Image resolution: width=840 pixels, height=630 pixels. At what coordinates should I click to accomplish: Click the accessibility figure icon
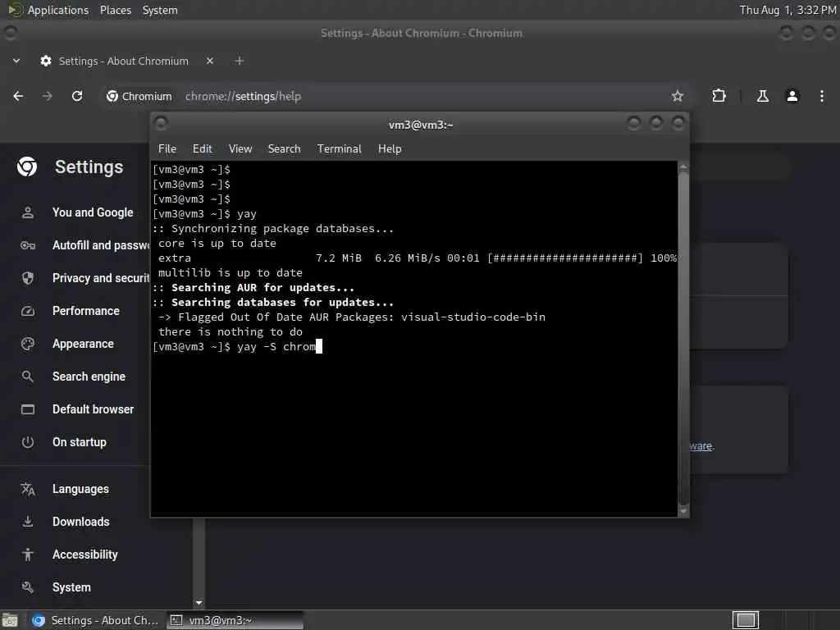click(x=28, y=555)
